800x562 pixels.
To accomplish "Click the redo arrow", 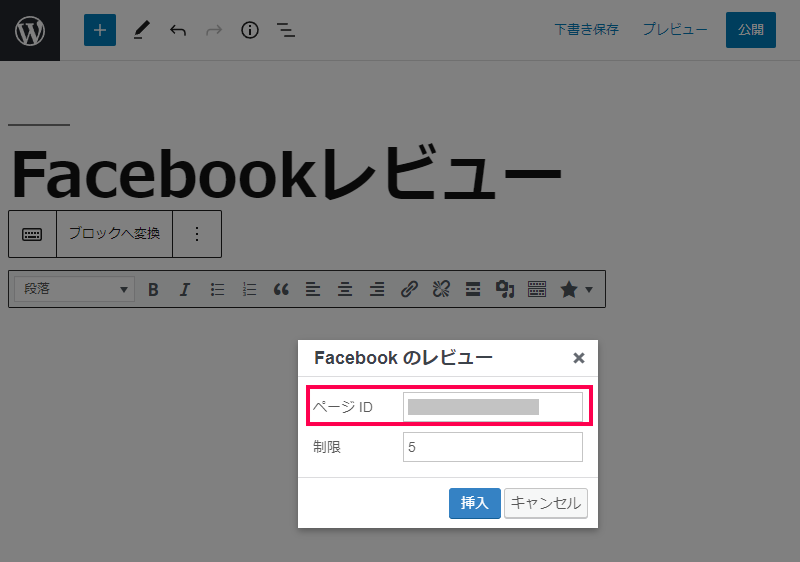I will click(214, 30).
